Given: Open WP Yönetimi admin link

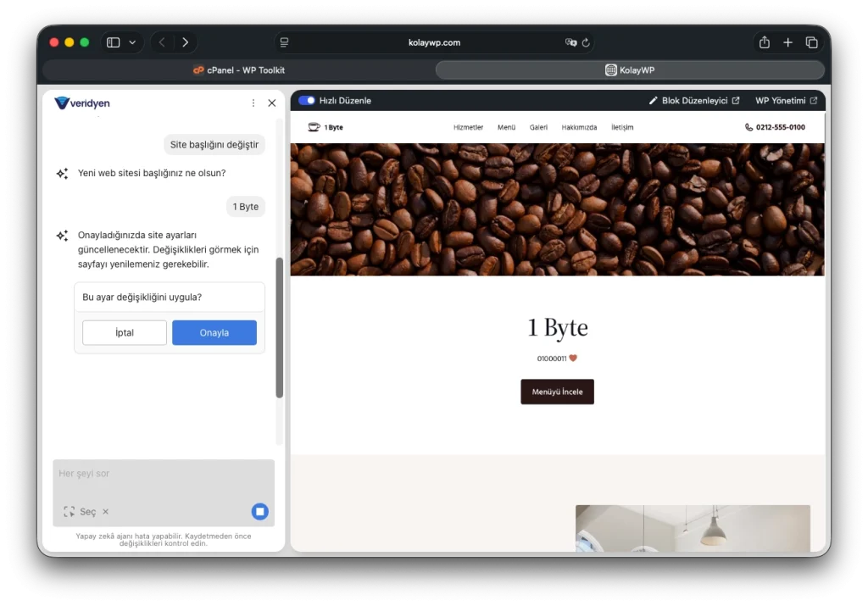Looking at the screenshot, I should (x=786, y=100).
